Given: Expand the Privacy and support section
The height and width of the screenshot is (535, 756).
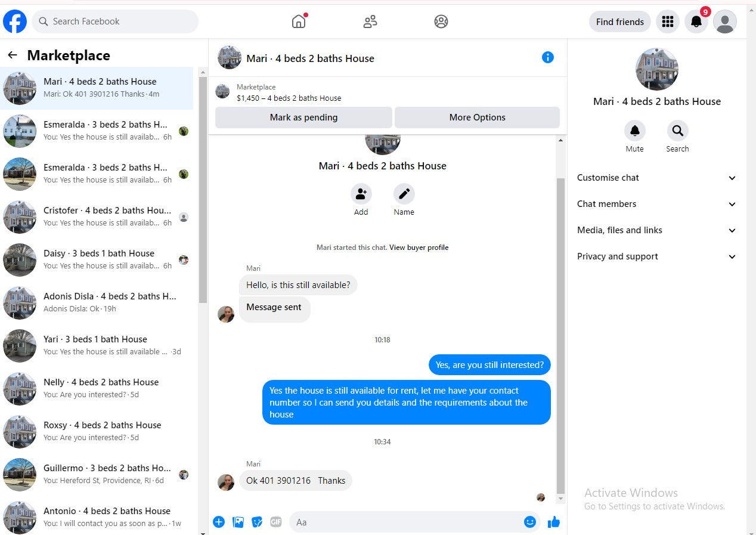Looking at the screenshot, I should click(x=657, y=256).
